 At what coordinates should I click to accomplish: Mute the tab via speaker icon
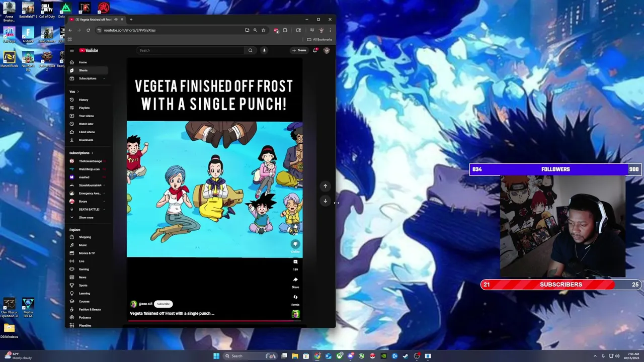tap(116, 20)
